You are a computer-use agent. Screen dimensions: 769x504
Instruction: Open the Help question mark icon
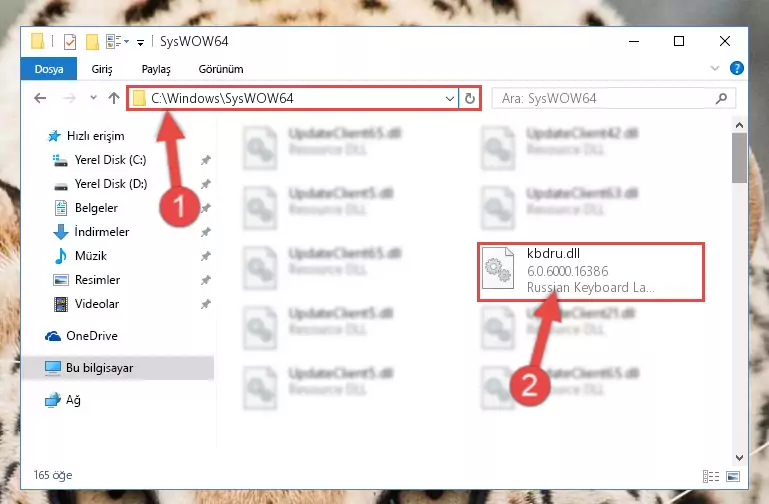click(x=736, y=68)
